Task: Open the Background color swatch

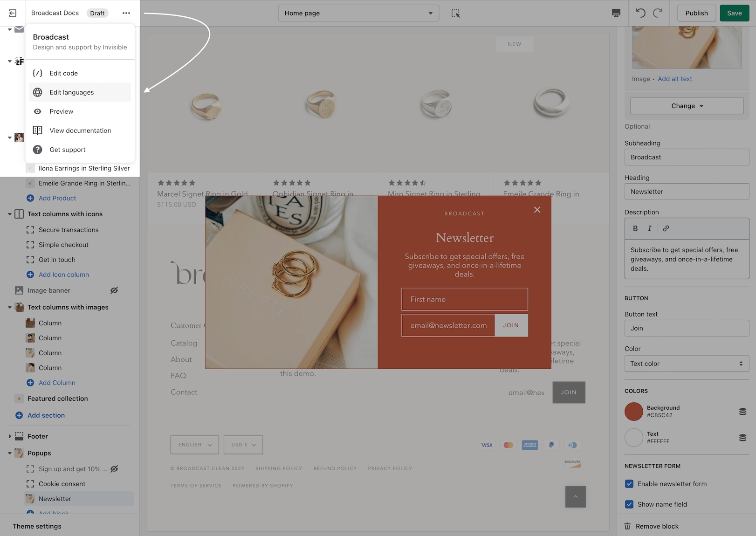Action: [x=634, y=412]
